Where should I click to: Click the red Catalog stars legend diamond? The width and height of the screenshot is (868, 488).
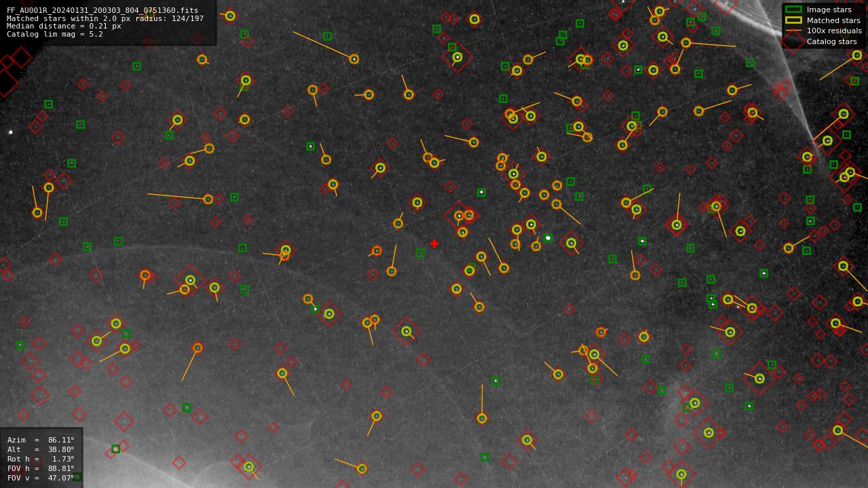pos(793,41)
